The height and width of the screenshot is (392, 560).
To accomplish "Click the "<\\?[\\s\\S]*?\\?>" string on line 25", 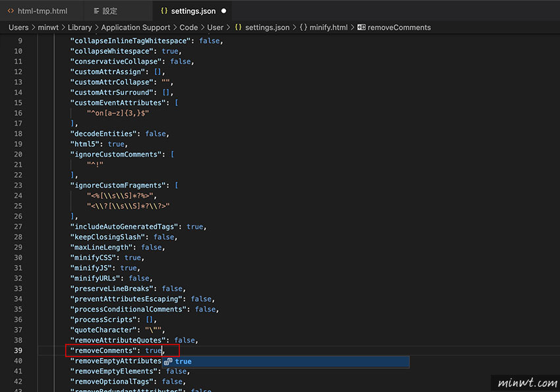I will point(128,206).
